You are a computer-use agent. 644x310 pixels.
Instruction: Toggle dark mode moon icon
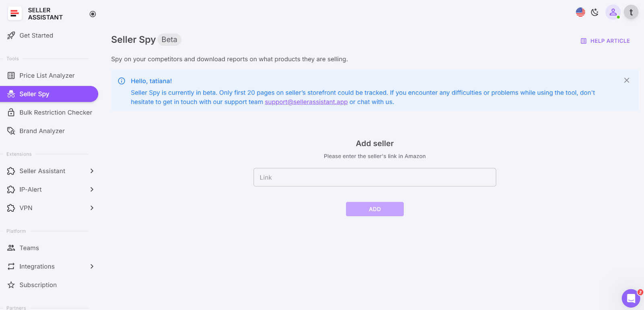[595, 12]
